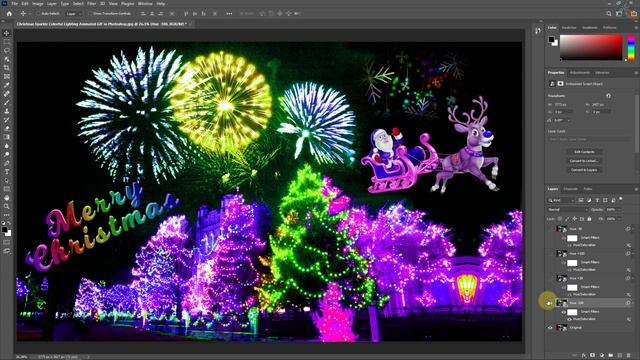Enable Show Transform Controls checkbox

click(90, 13)
